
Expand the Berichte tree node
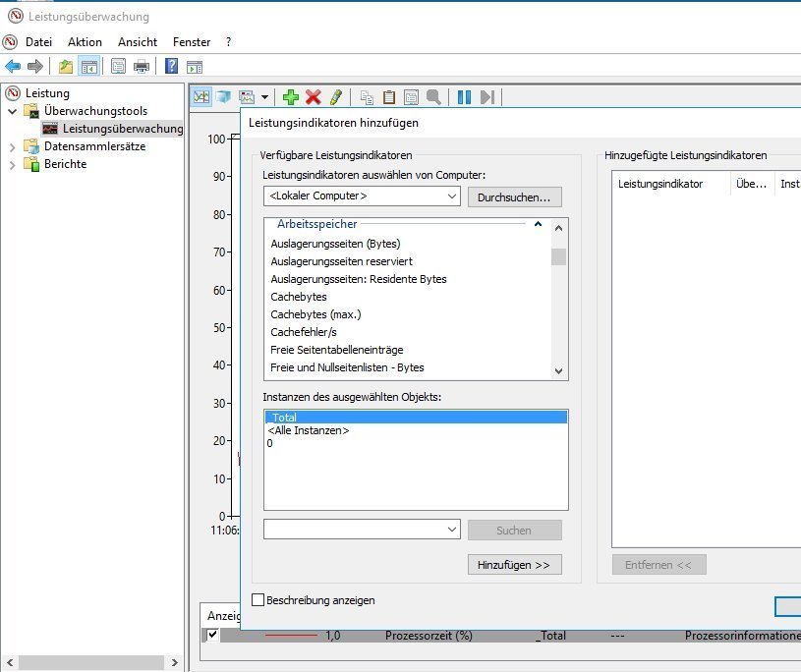[x=13, y=165]
